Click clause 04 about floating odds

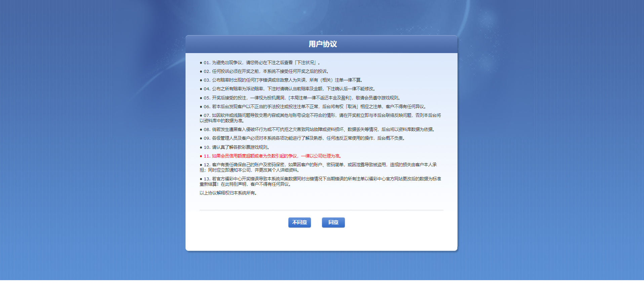(289, 89)
